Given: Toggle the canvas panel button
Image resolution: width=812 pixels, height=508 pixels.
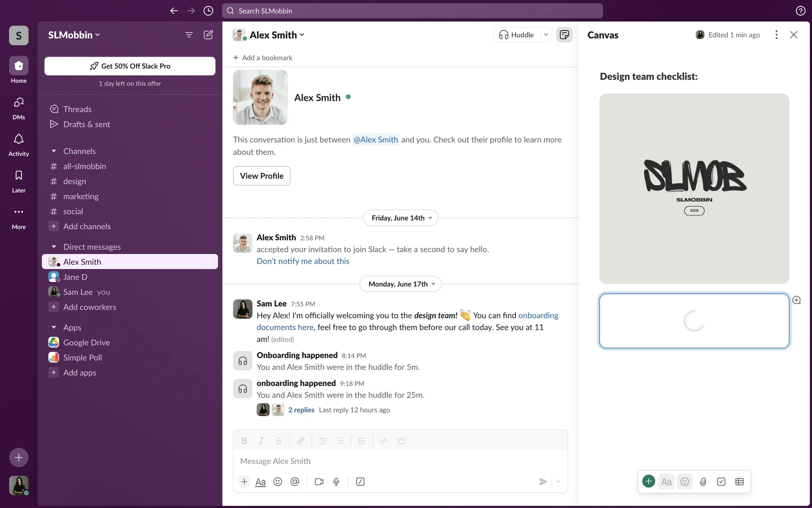Looking at the screenshot, I should (564, 35).
